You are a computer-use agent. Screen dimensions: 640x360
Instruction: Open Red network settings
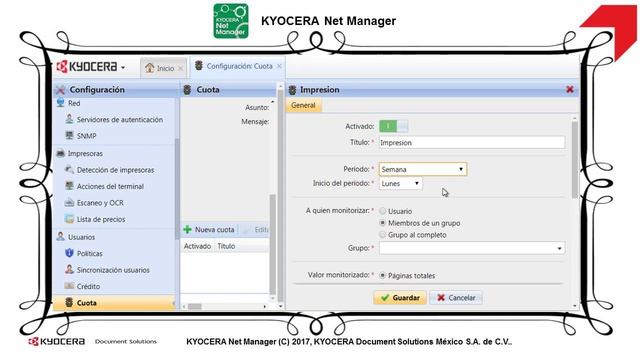pos(74,103)
